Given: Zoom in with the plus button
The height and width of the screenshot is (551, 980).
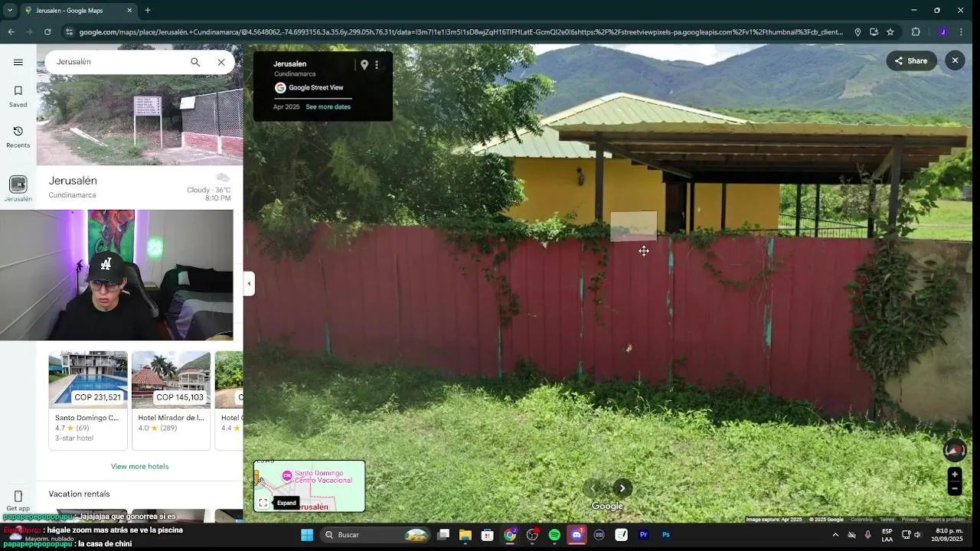Looking at the screenshot, I should (955, 474).
